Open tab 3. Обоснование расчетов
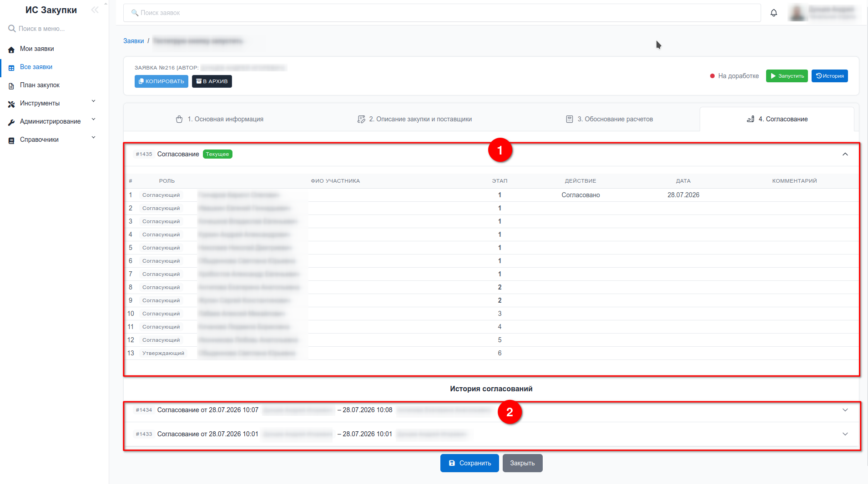 tap(609, 119)
